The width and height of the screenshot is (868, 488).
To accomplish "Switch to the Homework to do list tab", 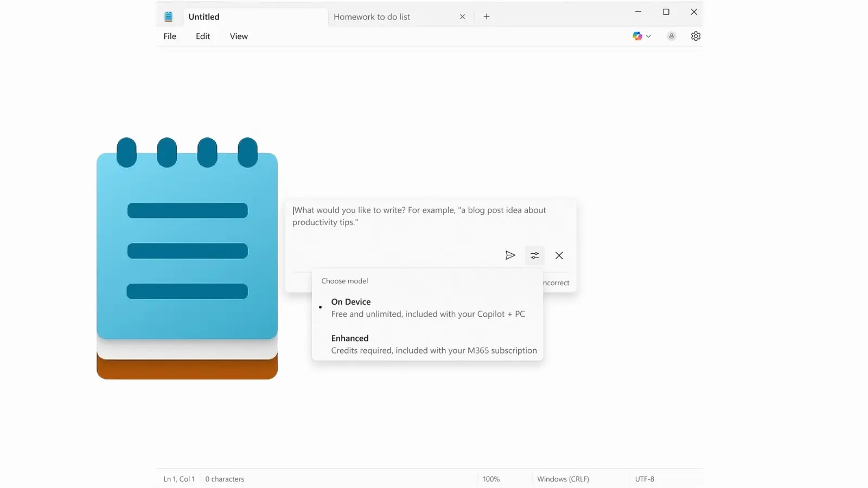I will coord(372,16).
